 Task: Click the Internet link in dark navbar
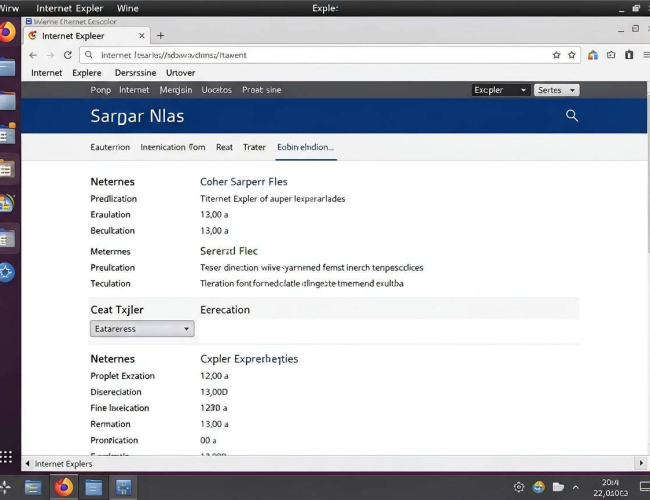point(134,90)
